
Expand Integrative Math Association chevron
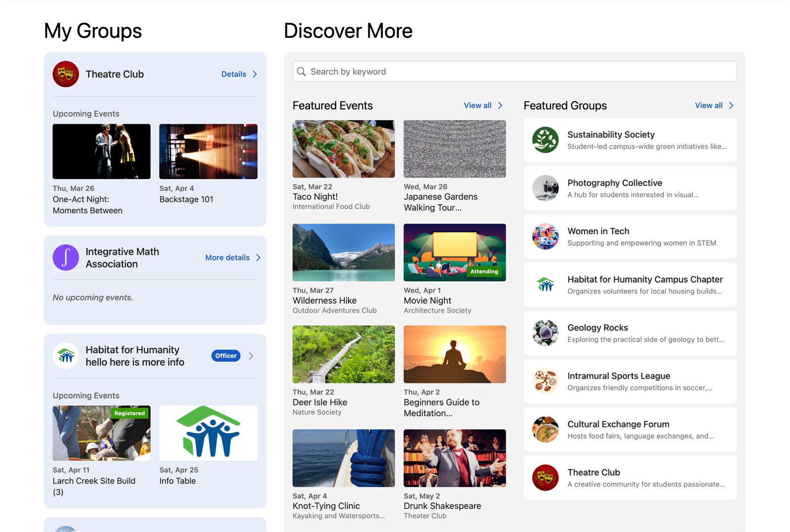click(x=258, y=258)
